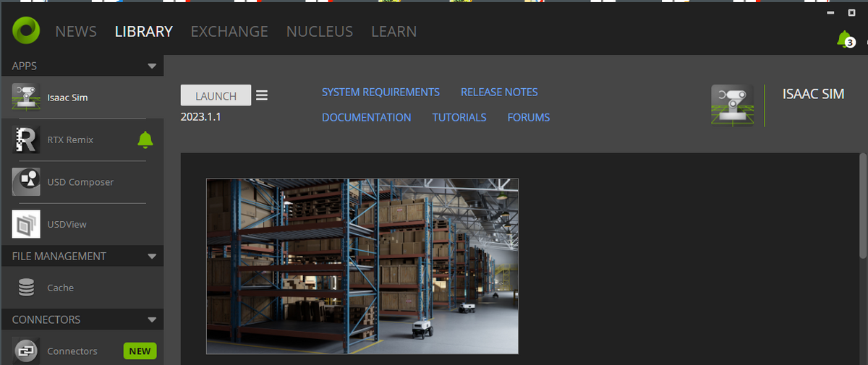Click the green bell beside RTX Remix
This screenshot has height=365, width=868.
[145, 139]
